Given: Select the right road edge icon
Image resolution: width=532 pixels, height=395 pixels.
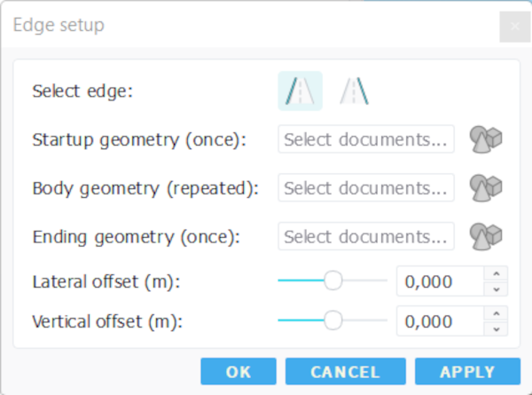Looking at the screenshot, I should click(354, 91).
